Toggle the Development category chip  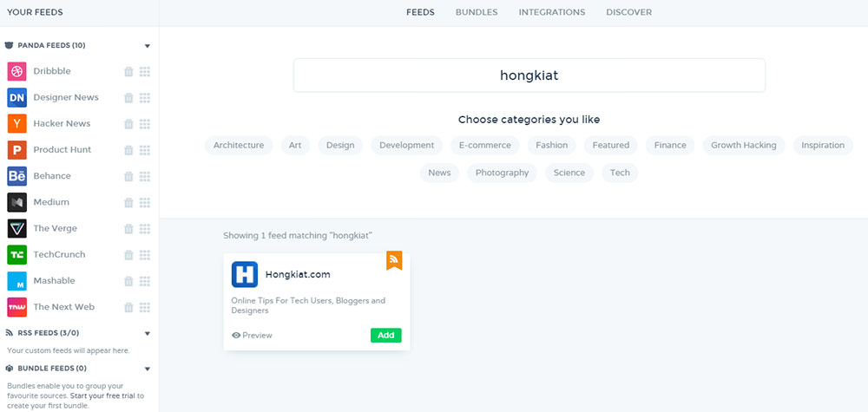[x=406, y=146]
